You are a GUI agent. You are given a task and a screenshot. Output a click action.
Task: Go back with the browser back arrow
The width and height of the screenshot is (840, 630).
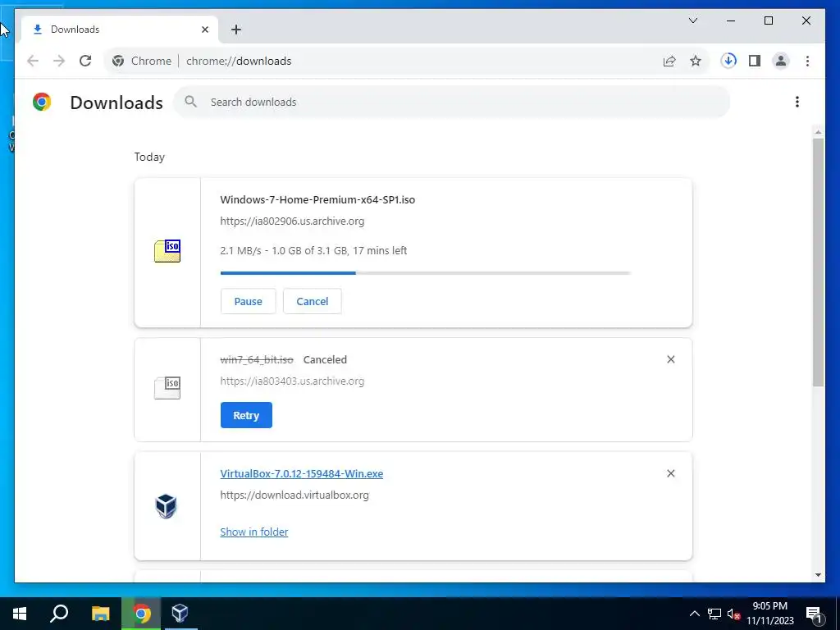pyautogui.click(x=33, y=61)
